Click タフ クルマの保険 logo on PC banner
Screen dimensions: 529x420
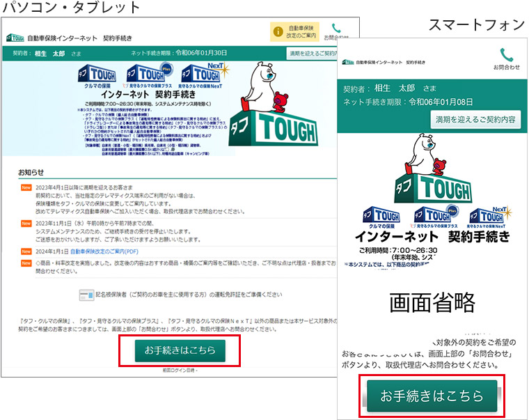[97, 77]
